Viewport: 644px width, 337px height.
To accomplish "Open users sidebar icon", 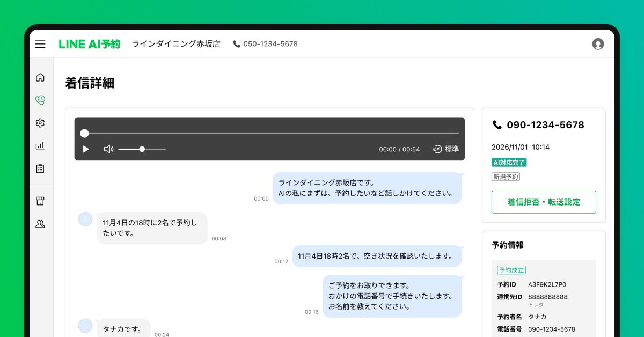I will [40, 224].
